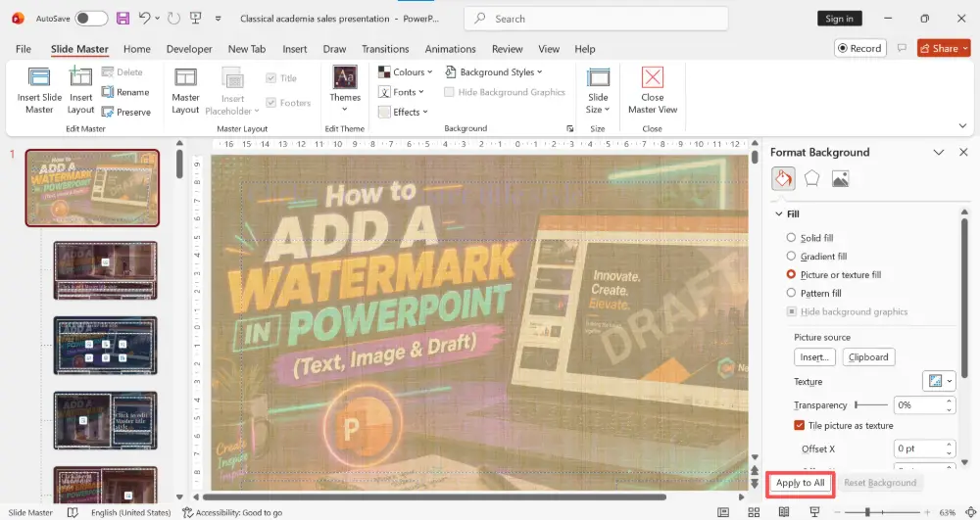Click the spell check book icon in status bar
The image size is (980, 520).
pyautogui.click(x=73, y=512)
